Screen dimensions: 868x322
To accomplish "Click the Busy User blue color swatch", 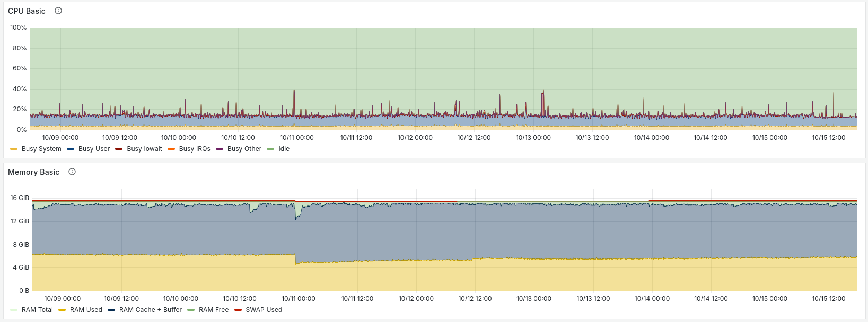I will pos(71,149).
